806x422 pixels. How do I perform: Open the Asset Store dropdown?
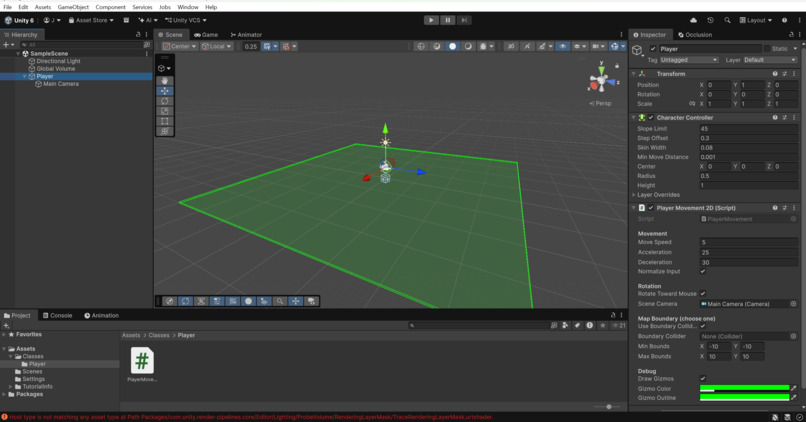(91, 20)
